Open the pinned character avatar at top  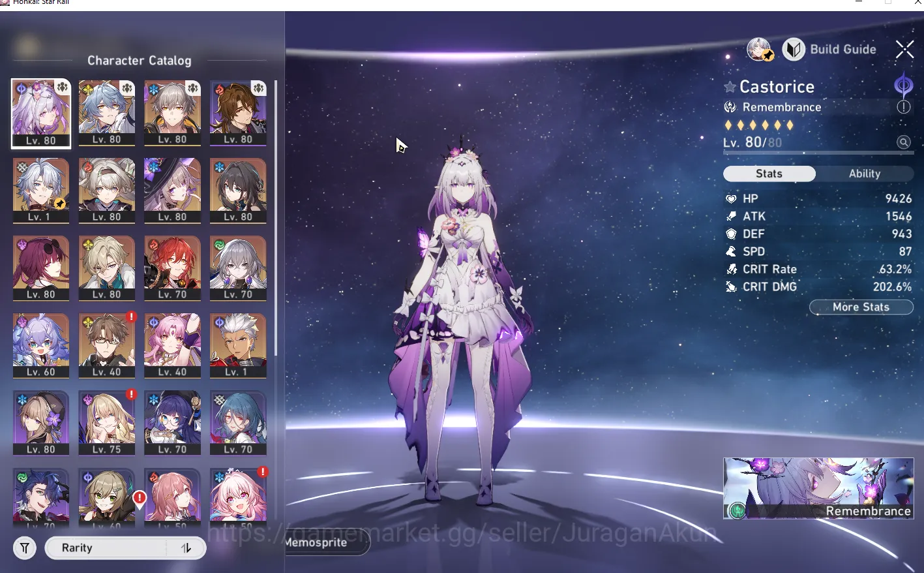(760, 49)
